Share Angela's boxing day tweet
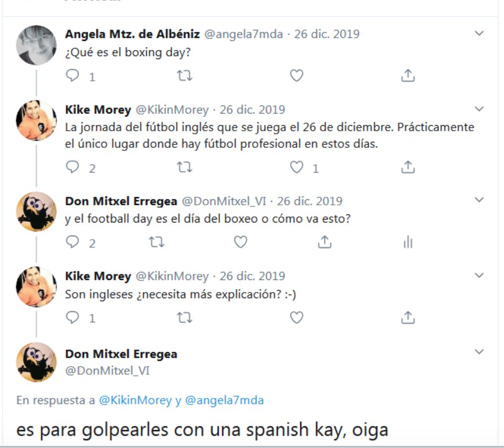The width and height of the screenshot is (504, 448). [408, 76]
